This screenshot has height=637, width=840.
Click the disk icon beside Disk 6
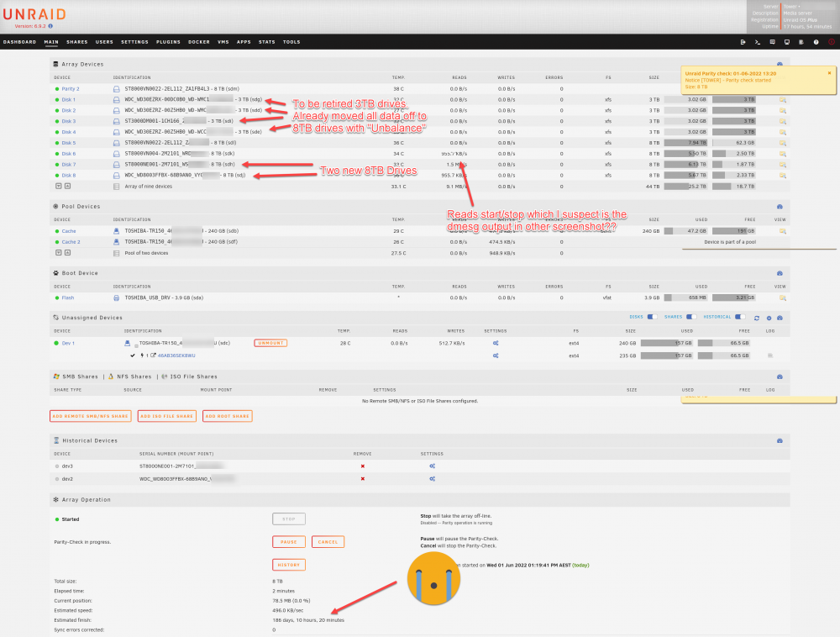(116, 154)
